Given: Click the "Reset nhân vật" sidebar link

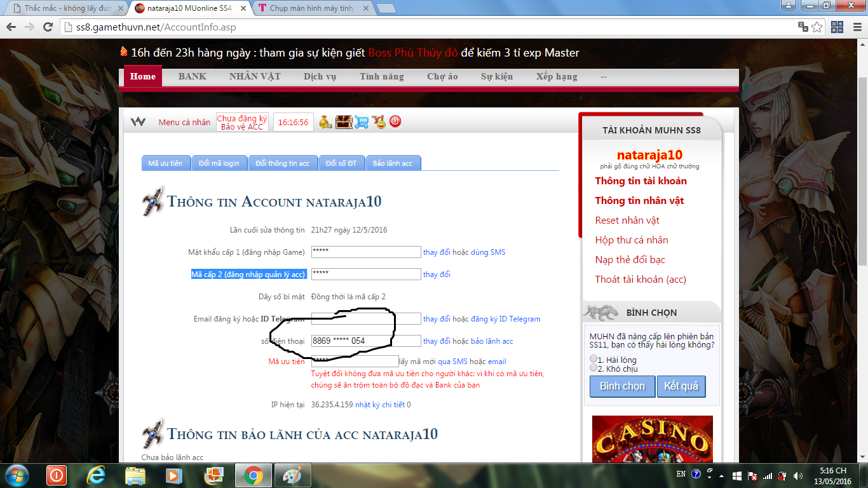Looking at the screenshot, I should tap(627, 220).
